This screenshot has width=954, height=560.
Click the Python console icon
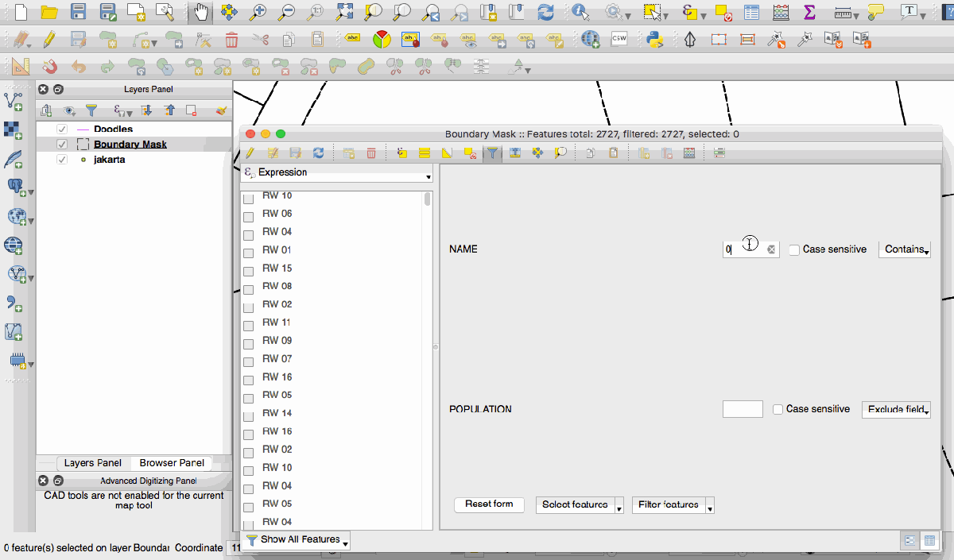[x=654, y=39]
